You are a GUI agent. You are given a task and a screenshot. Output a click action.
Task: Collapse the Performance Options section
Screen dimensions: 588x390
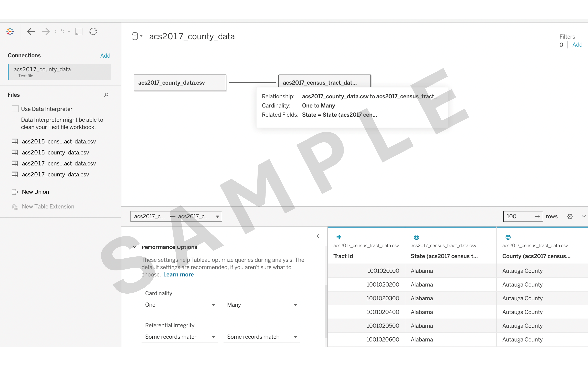point(135,247)
